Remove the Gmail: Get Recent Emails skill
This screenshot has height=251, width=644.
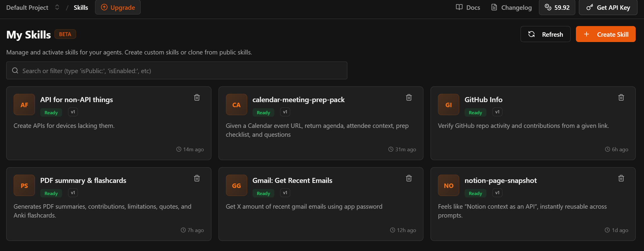(409, 178)
